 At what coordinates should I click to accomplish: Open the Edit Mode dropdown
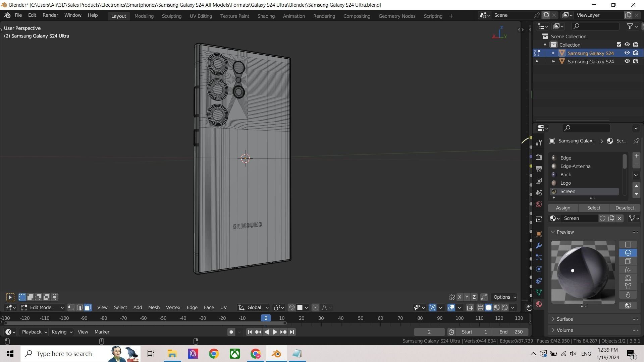42,307
